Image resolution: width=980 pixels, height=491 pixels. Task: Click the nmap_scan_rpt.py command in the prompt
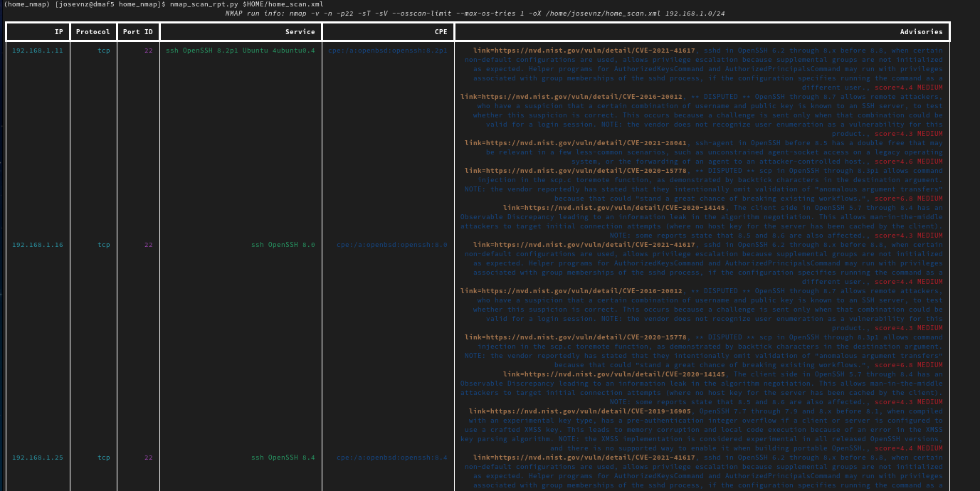click(x=204, y=4)
